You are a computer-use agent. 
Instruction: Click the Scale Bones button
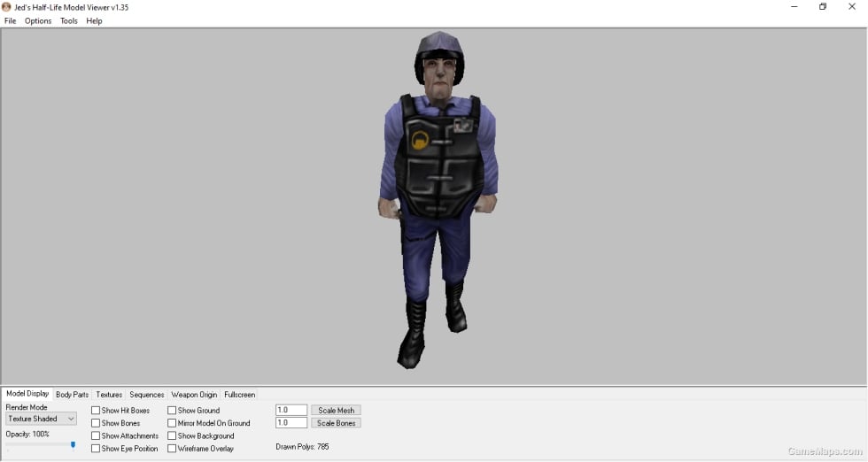point(336,423)
